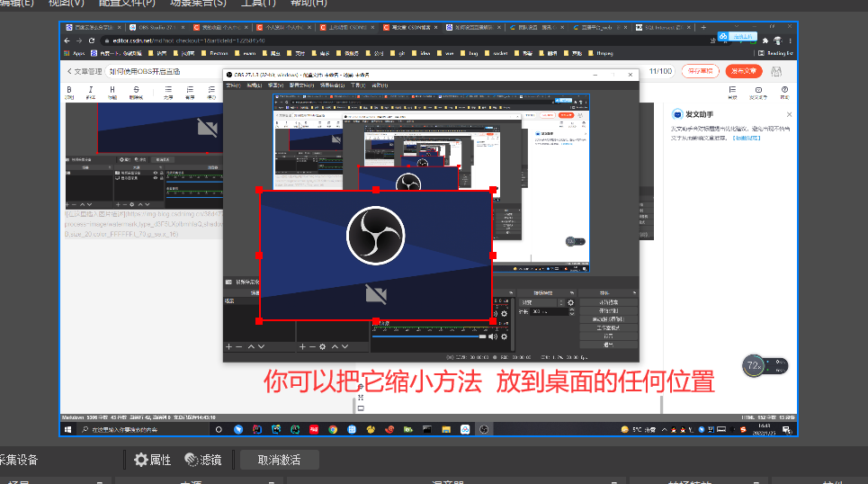868x484 pixels.
Task: Click the article title input field
Action: 165,71
